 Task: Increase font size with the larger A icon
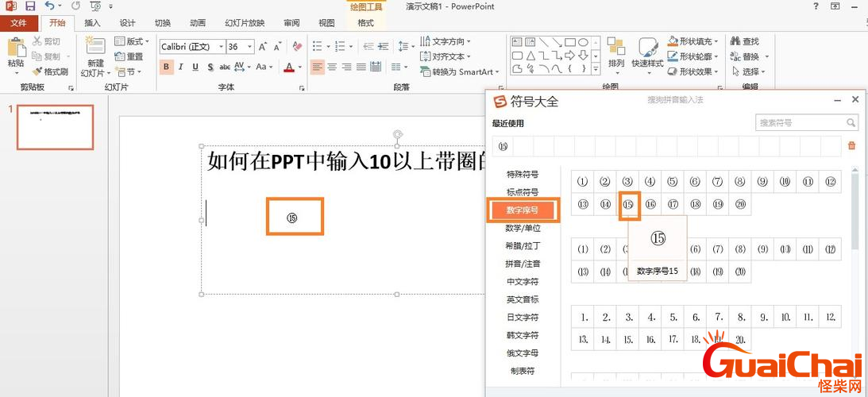click(x=263, y=47)
